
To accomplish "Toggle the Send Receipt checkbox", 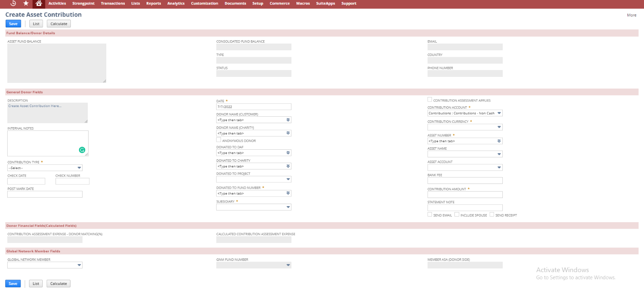I will (x=492, y=215).
